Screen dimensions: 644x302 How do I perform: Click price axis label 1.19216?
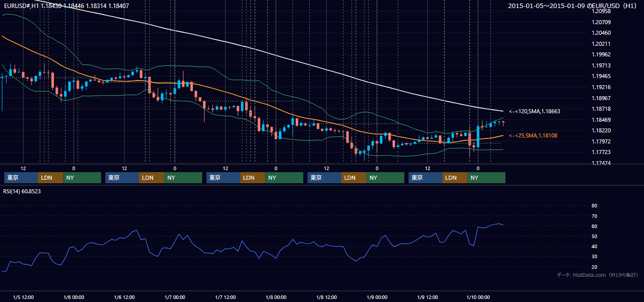[601, 87]
